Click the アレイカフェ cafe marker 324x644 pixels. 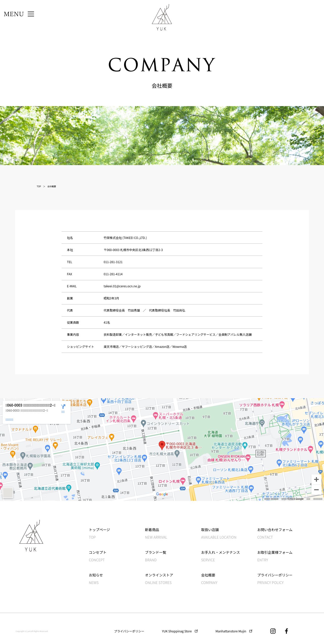[x=112, y=437]
